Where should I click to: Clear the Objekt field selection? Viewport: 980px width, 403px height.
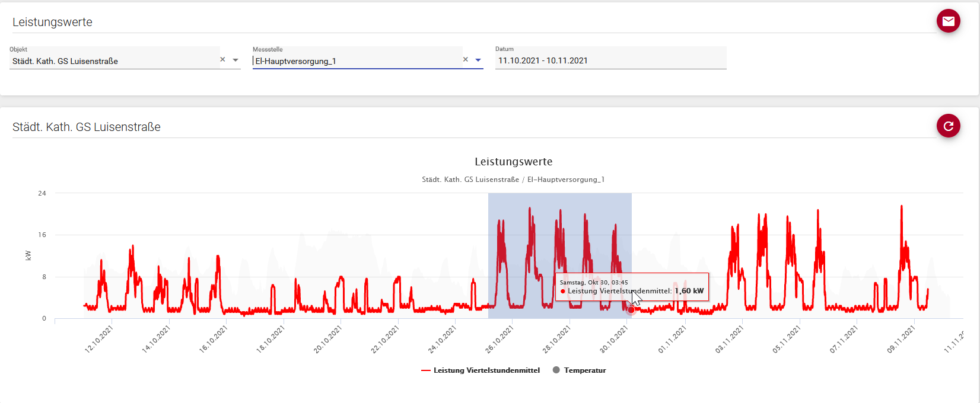tap(223, 60)
